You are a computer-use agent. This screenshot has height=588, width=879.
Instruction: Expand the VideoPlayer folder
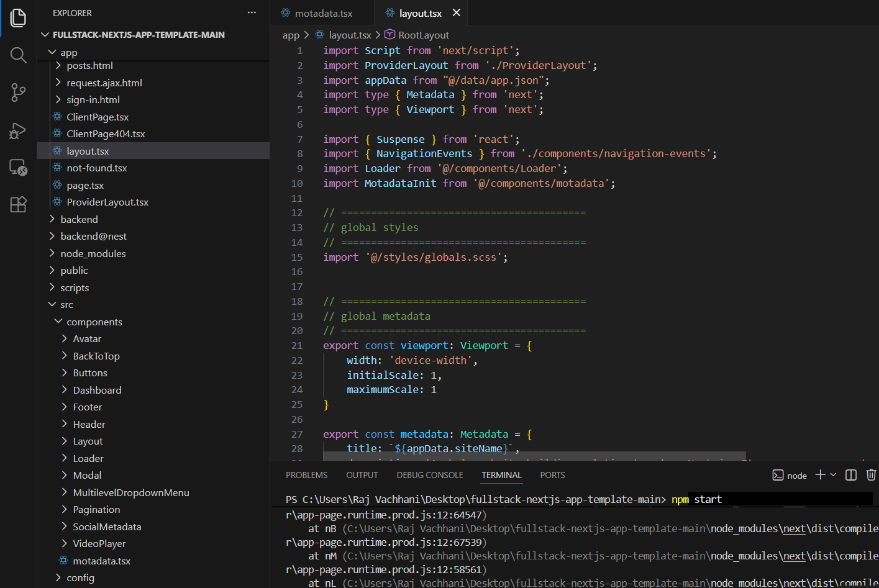65,543
